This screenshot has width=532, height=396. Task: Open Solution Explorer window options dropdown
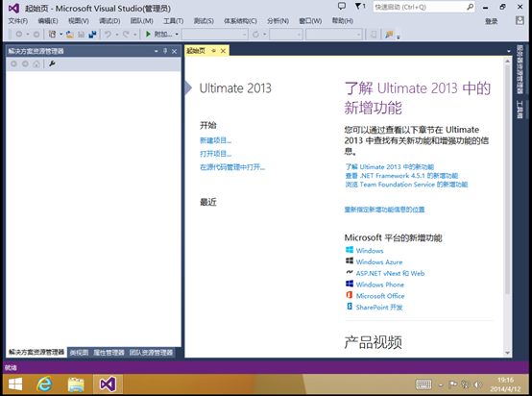coord(157,51)
